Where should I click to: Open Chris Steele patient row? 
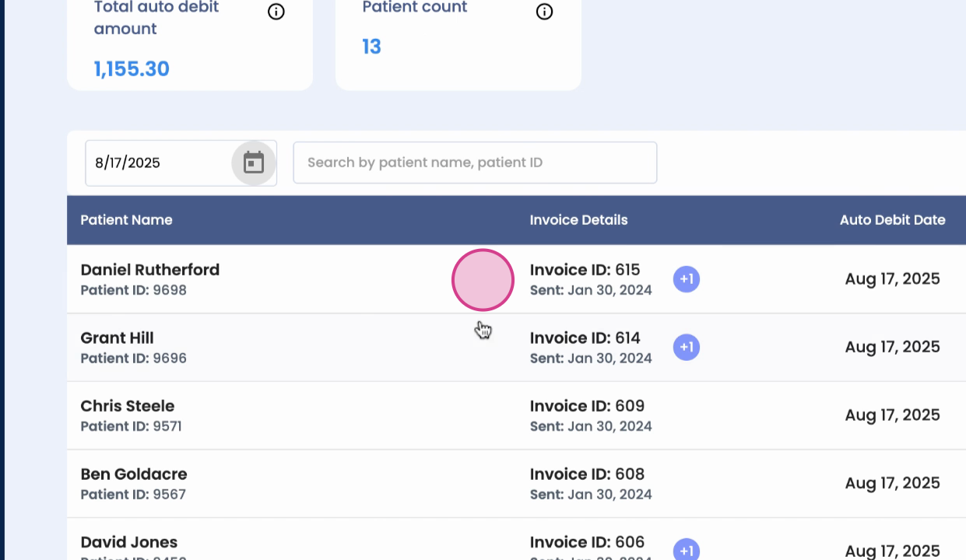click(516, 415)
